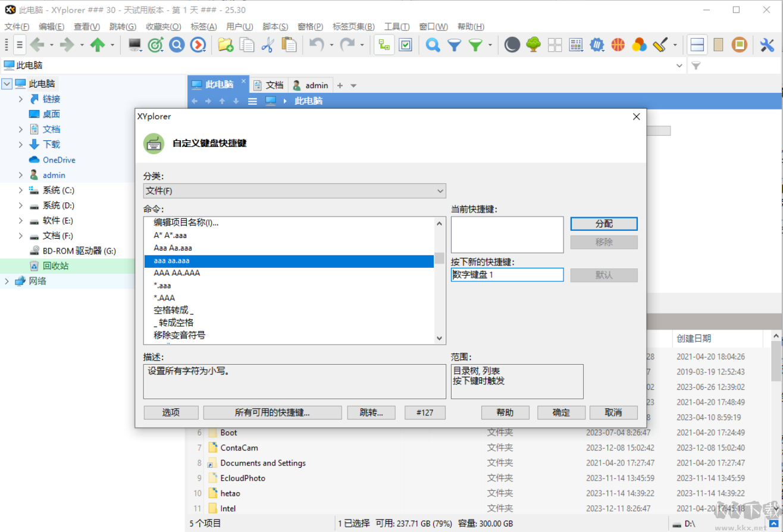
Task: Create a new folder with toolbar icon
Action: (x=225, y=45)
